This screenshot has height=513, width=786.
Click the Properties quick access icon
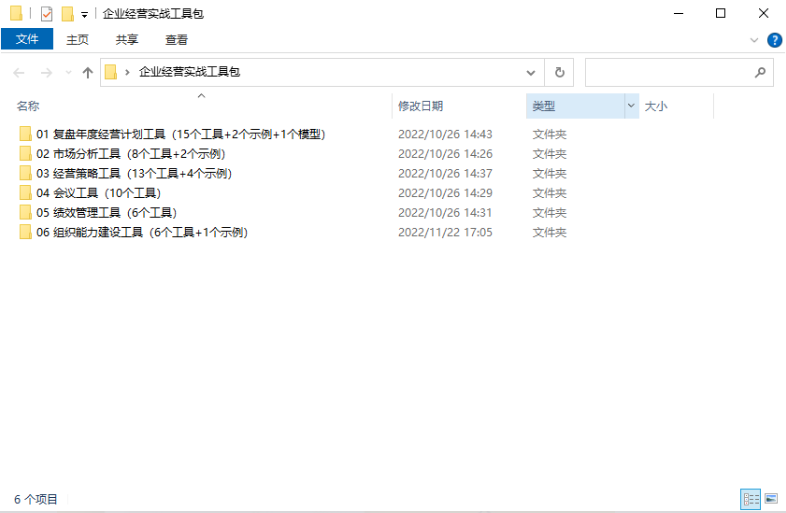[x=46, y=14]
